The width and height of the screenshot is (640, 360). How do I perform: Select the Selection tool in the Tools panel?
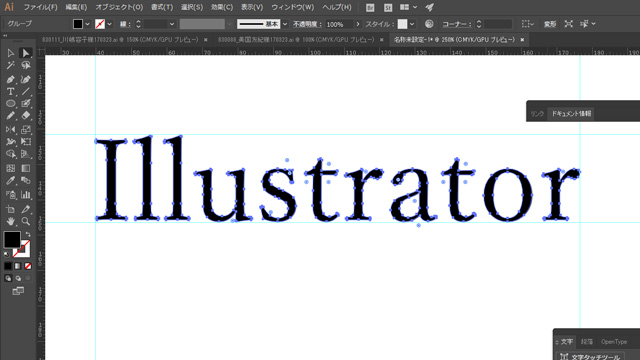coord(11,53)
